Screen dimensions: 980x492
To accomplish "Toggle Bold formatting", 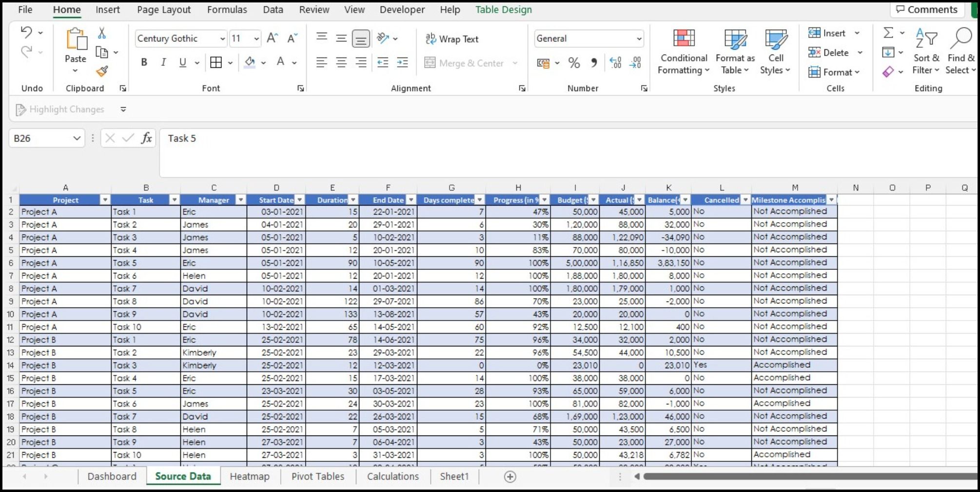I will point(144,62).
